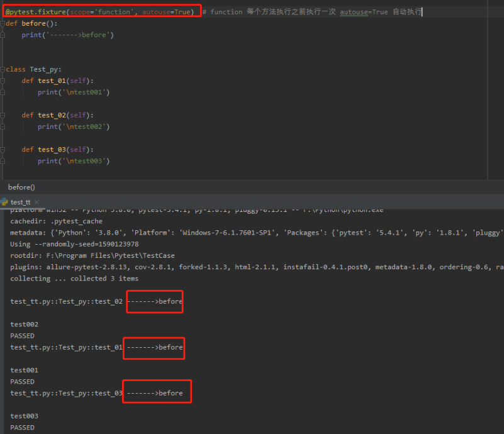Click 'test001' output line in console

click(24, 370)
